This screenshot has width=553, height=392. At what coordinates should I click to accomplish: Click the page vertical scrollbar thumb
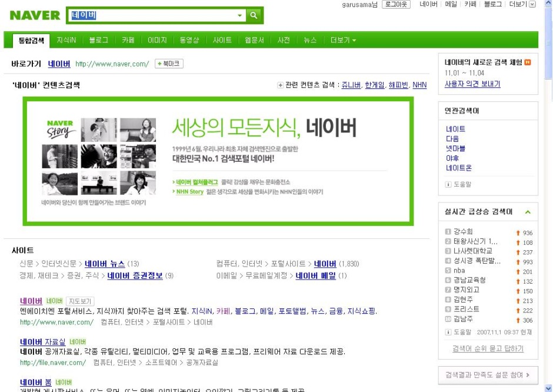(549, 44)
